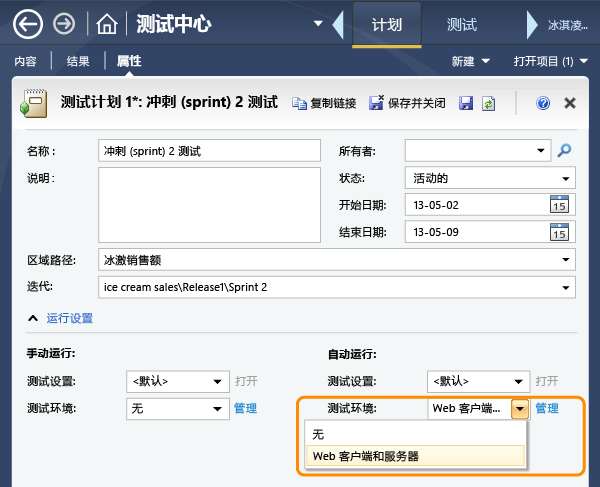Click the 运行设置 link text

click(70, 318)
